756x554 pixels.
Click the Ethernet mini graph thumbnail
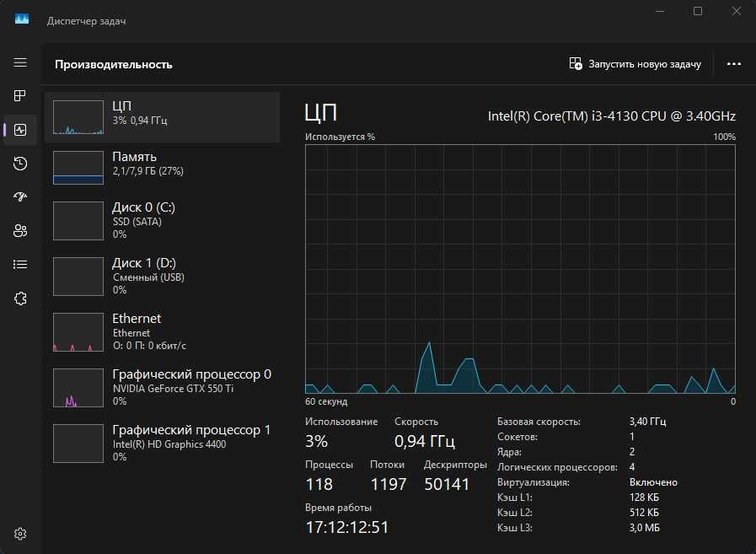click(78, 332)
